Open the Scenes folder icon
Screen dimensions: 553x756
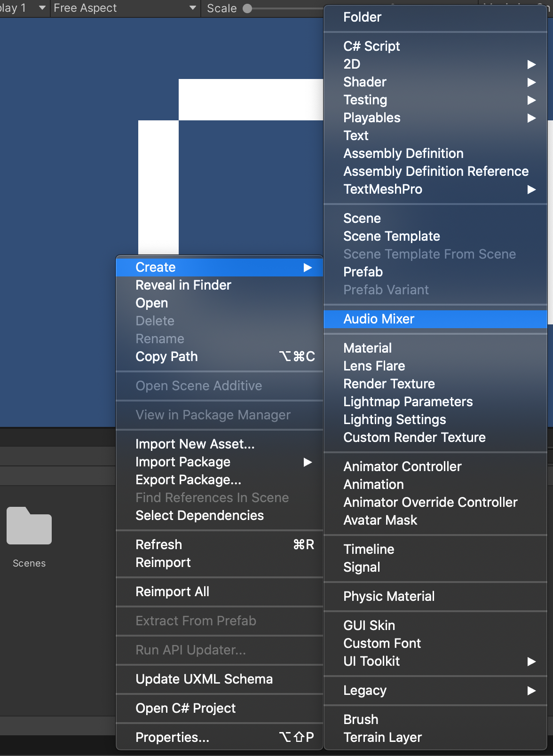pyautogui.click(x=29, y=526)
